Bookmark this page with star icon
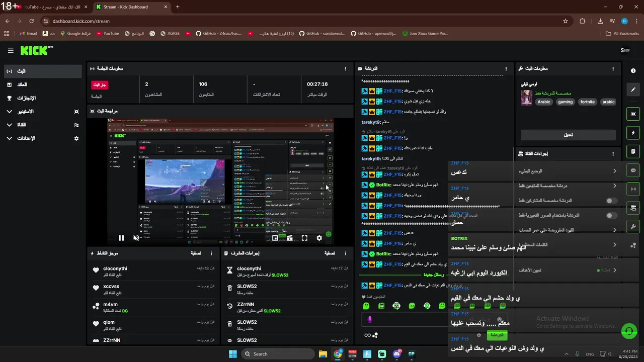The width and height of the screenshot is (644, 362). (566, 21)
